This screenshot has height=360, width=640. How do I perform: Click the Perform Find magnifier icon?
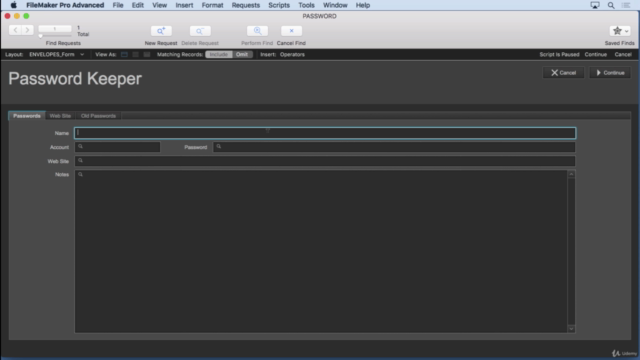(257, 31)
